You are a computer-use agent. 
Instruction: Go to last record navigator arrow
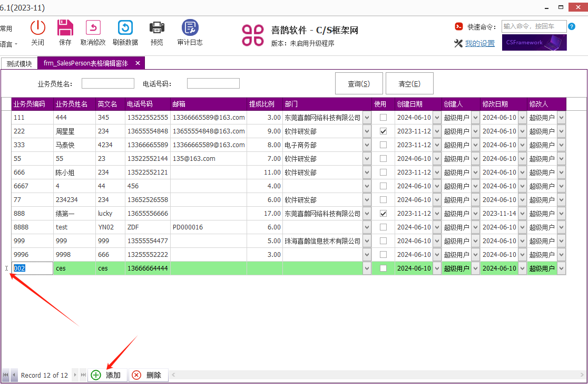[83, 375]
